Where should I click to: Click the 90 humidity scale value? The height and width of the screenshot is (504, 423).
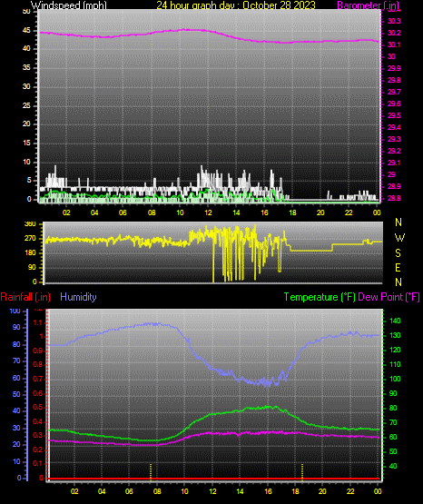(x=16, y=327)
